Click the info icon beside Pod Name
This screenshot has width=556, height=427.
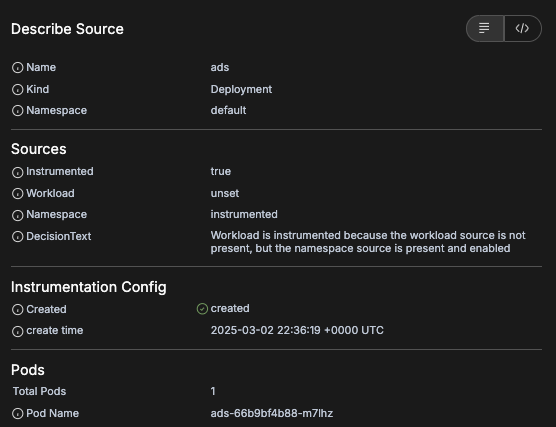(17, 414)
